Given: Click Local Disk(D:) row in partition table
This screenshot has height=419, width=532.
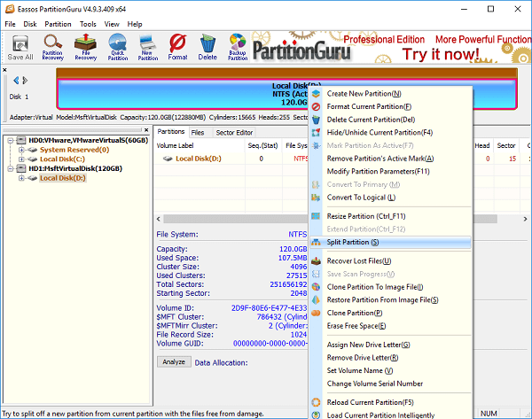Looking at the screenshot, I should click(231, 159).
